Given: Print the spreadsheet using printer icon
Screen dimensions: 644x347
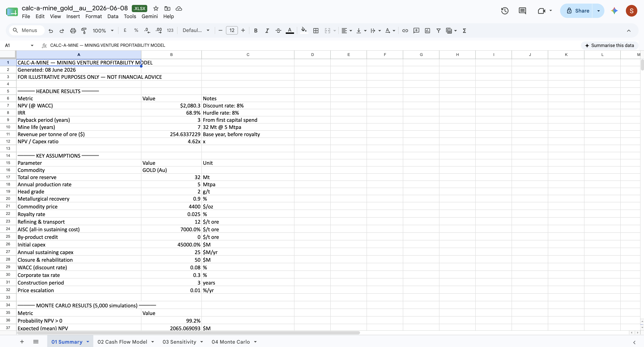Looking at the screenshot, I should (x=73, y=30).
